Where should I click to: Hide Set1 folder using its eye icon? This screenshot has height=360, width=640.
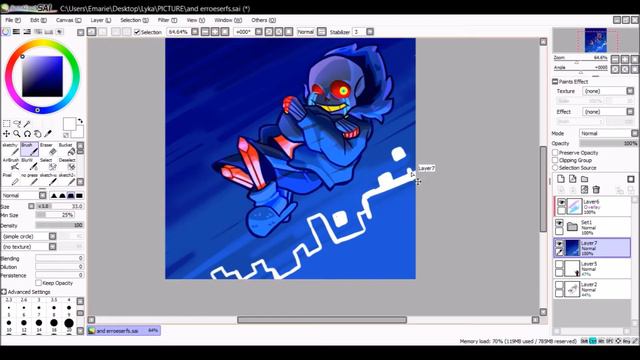tap(559, 223)
